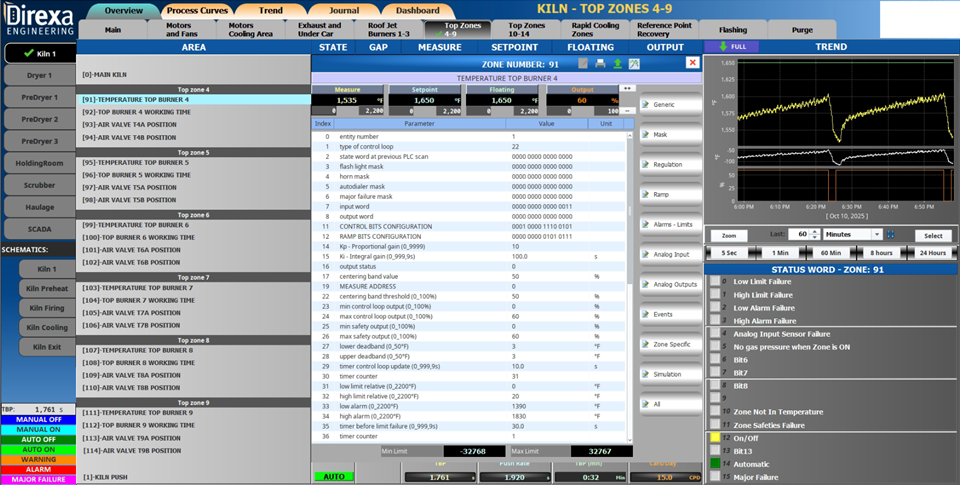
Task: Toggle Analog Input Sensor Failure bit 4
Action: coord(714,334)
